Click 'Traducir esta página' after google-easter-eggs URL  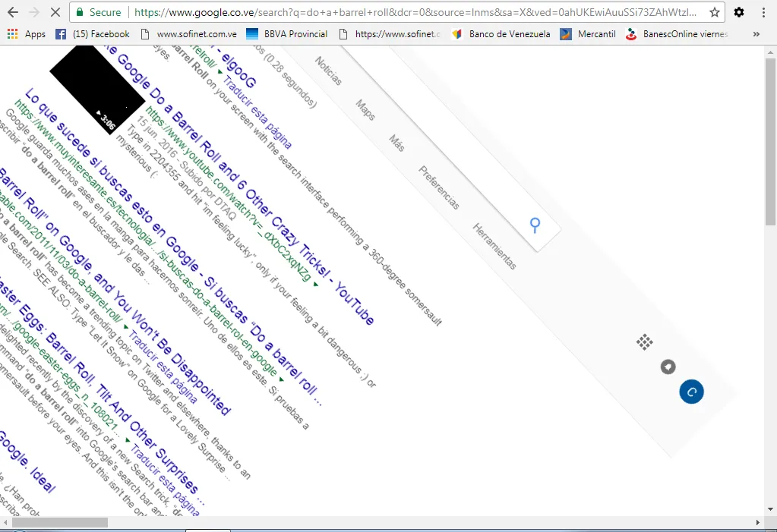(166, 480)
